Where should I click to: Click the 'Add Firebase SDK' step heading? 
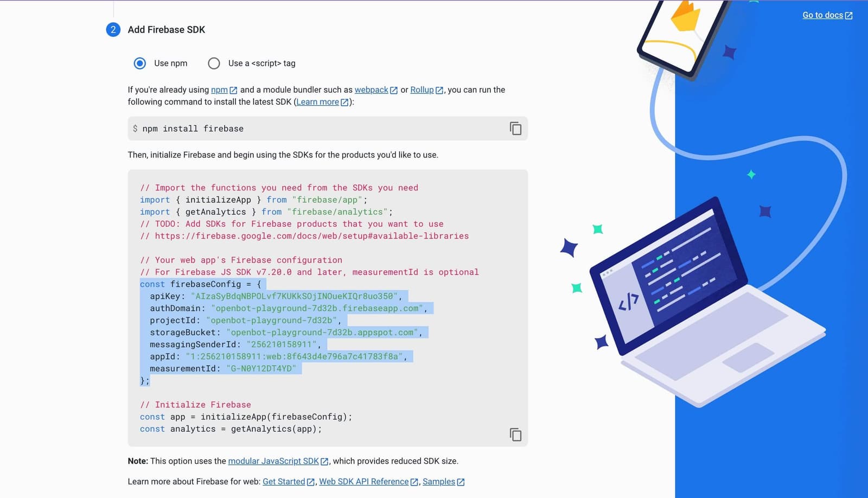[x=167, y=30]
